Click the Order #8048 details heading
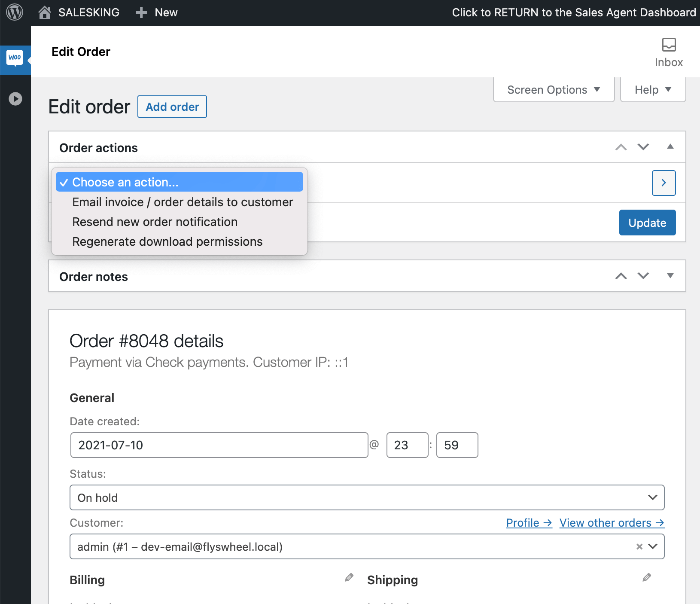 tap(146, 341)
